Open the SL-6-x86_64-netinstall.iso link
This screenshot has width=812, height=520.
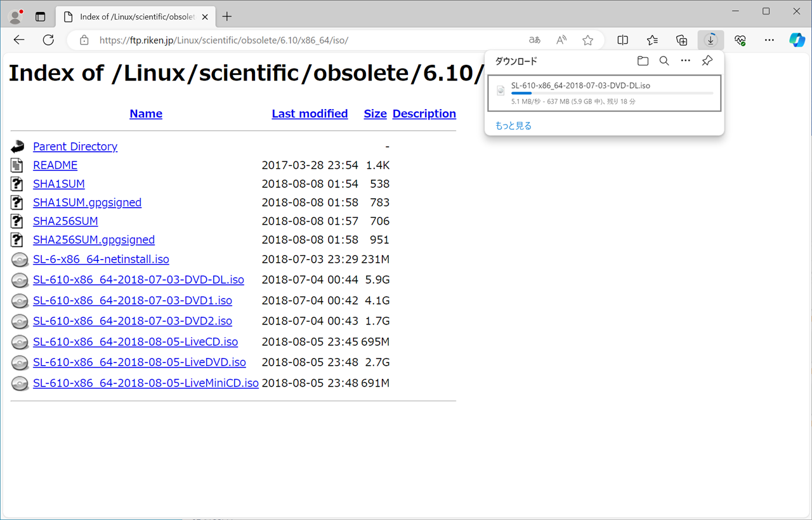(x=101, y=259)
